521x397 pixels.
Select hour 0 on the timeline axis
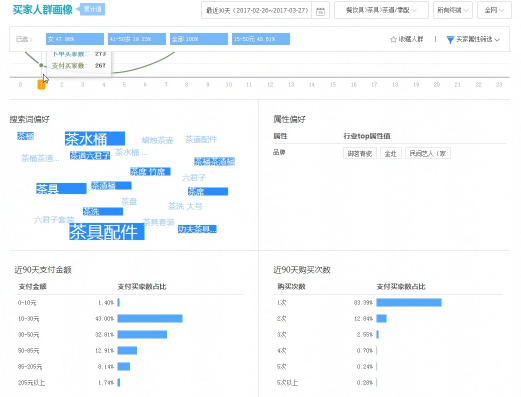20,85
